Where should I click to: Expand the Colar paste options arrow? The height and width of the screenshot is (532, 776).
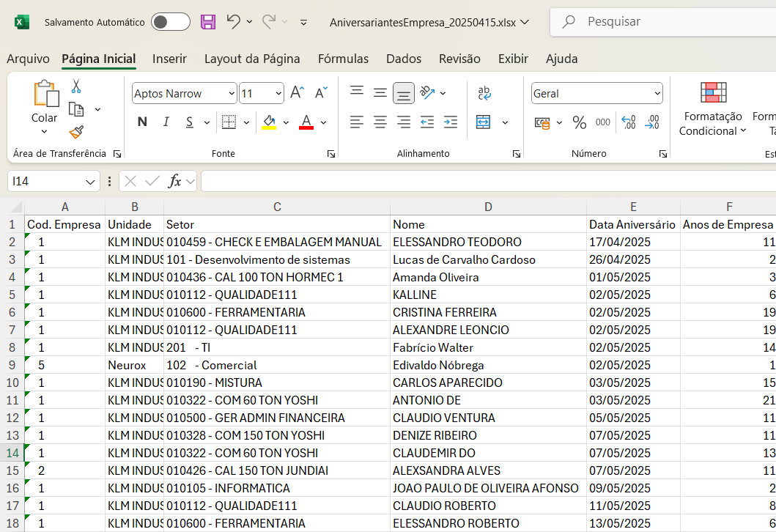coord(44,132)
